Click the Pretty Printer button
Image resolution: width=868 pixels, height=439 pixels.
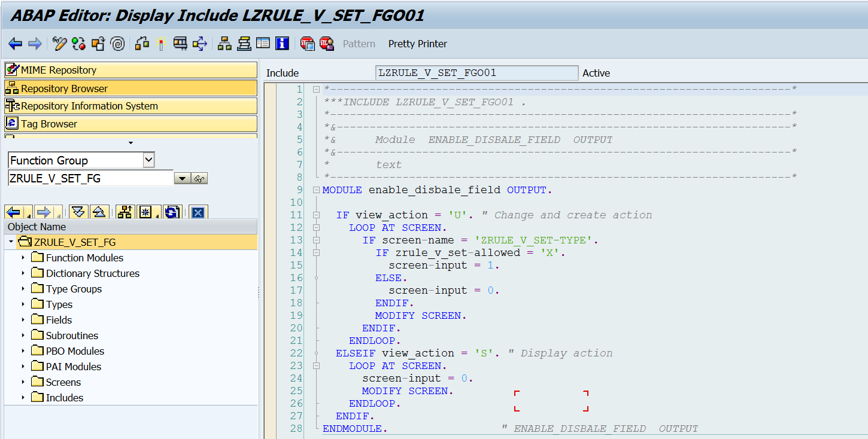[x=417, y=44]
